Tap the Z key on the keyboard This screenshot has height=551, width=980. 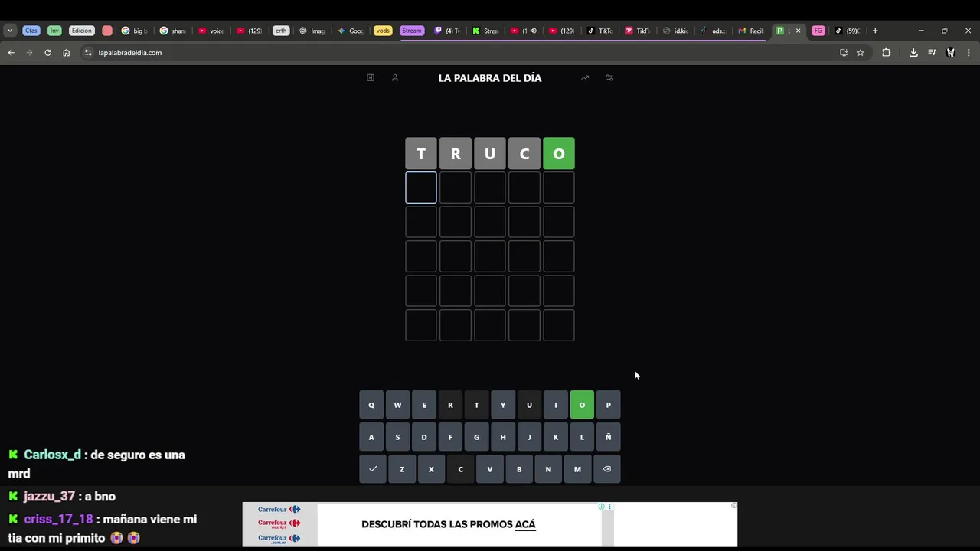click(x=402, y=469)
